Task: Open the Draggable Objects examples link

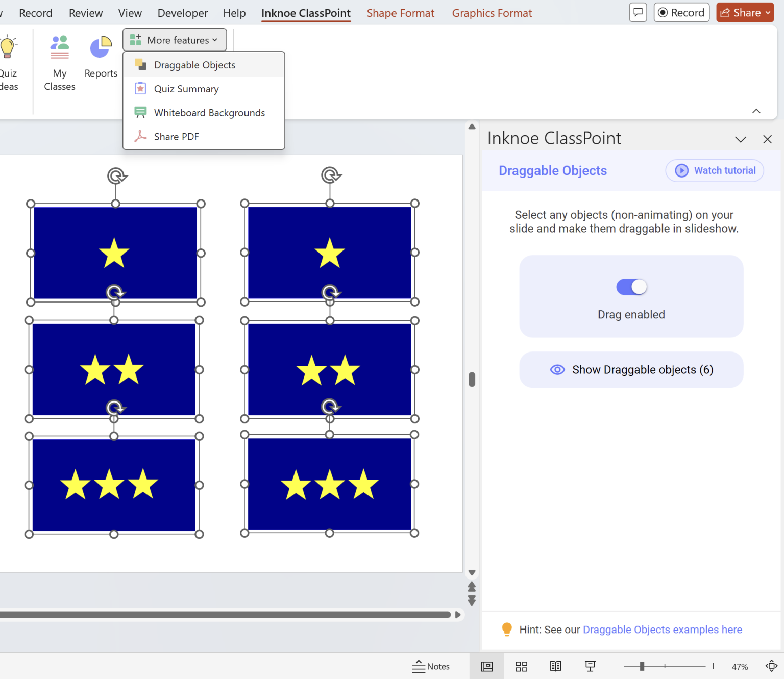Action: 662,630
